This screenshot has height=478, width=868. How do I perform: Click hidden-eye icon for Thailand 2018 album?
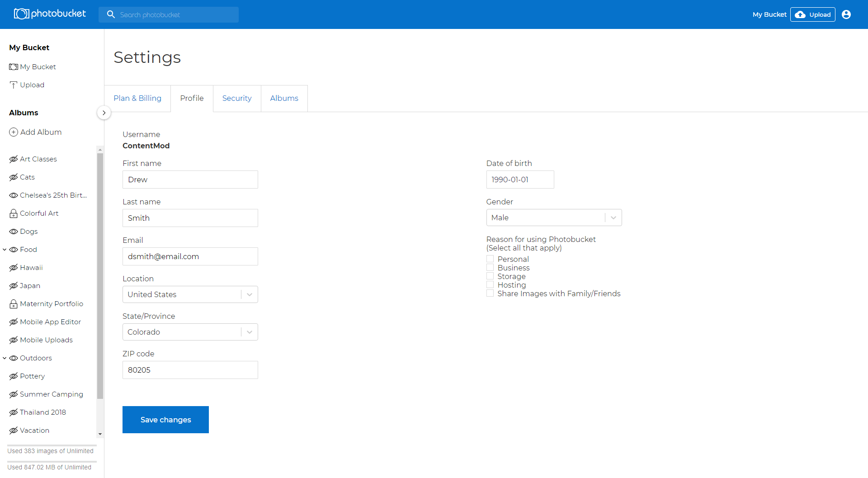click(x=14, y=412)
